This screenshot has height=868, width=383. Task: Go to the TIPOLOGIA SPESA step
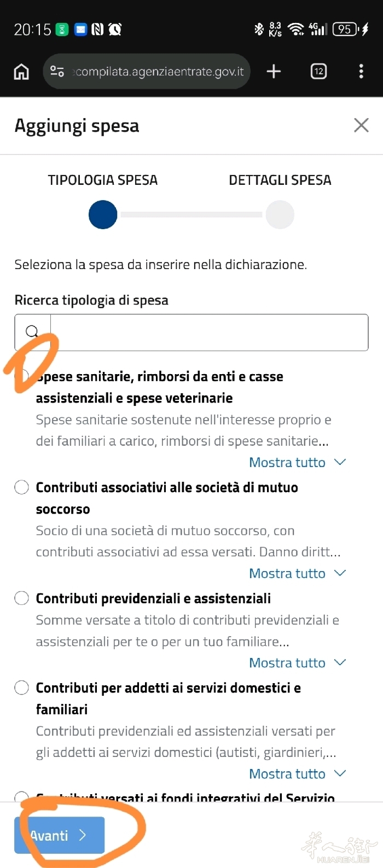click(x=103, y=214)
